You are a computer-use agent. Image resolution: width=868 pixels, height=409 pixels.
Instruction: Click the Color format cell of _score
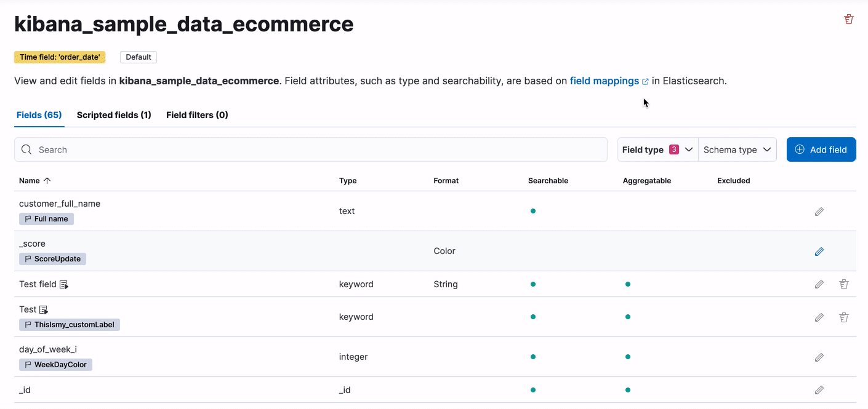click(x=444, y=251)
